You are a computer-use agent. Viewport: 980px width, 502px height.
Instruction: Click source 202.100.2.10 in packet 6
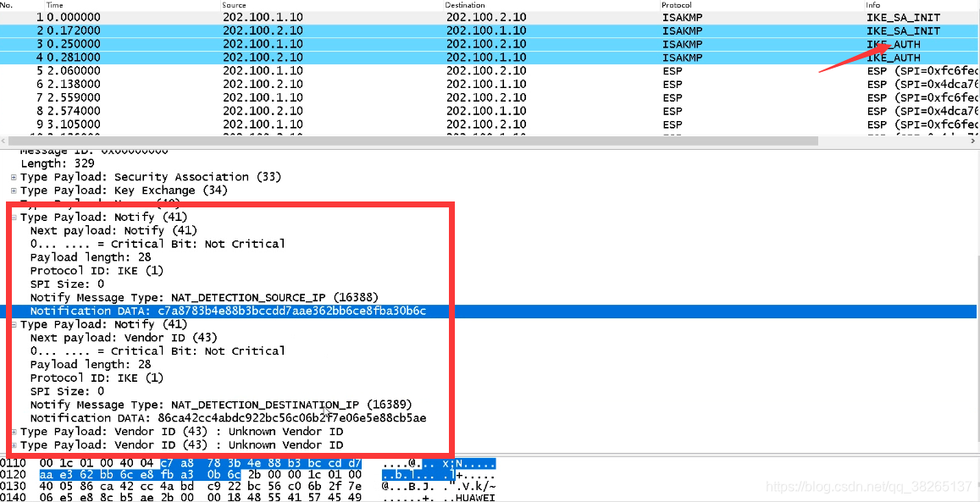[x=263, y=85]
